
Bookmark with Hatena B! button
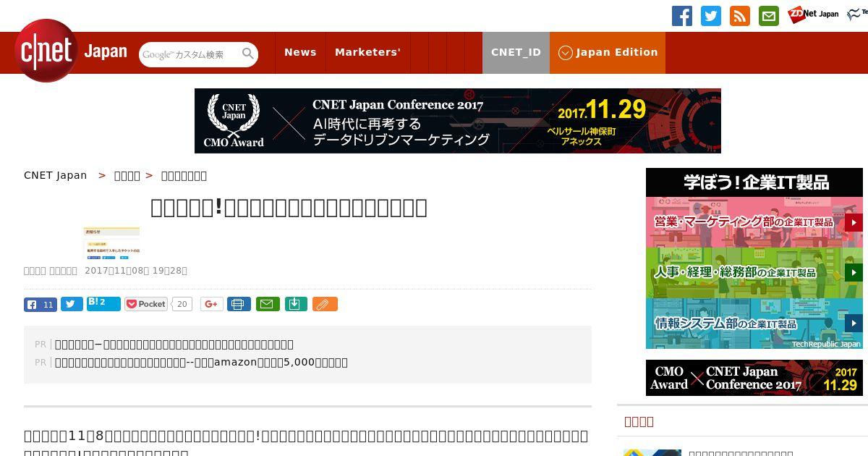[103, 303]
